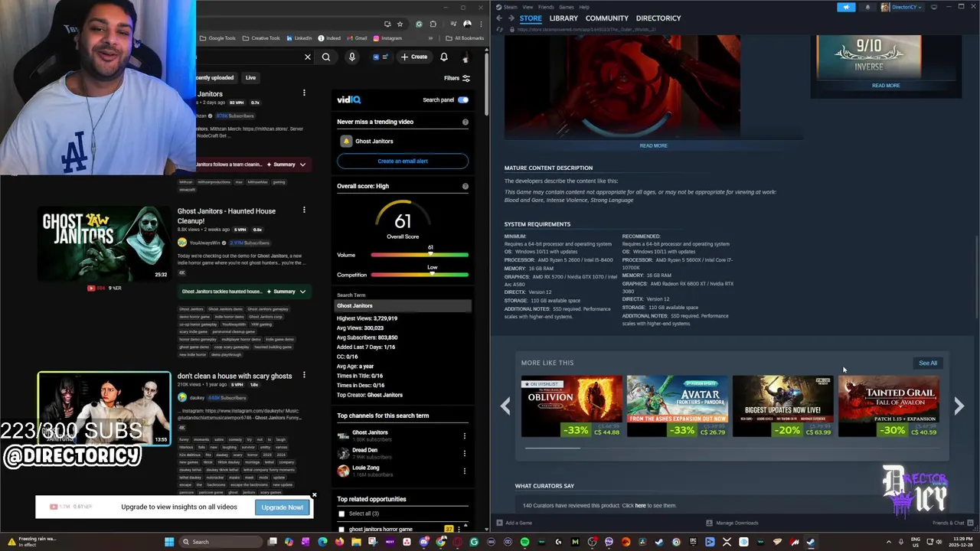
Task: Show previous 'More Like This' games
Action: (505, 407)
